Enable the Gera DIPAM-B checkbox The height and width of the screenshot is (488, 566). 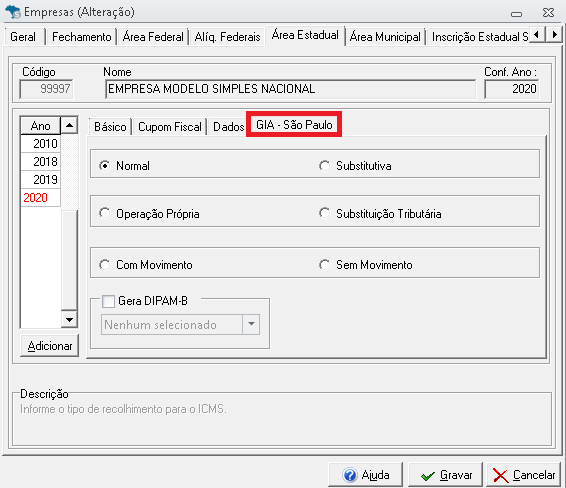tap(108, 301)
